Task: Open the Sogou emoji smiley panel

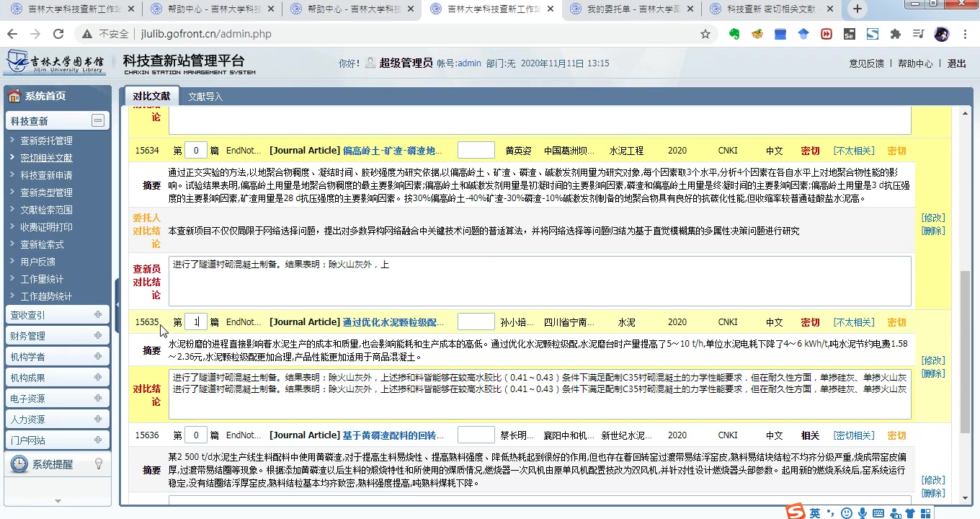Action: click(x=847, y=513)
